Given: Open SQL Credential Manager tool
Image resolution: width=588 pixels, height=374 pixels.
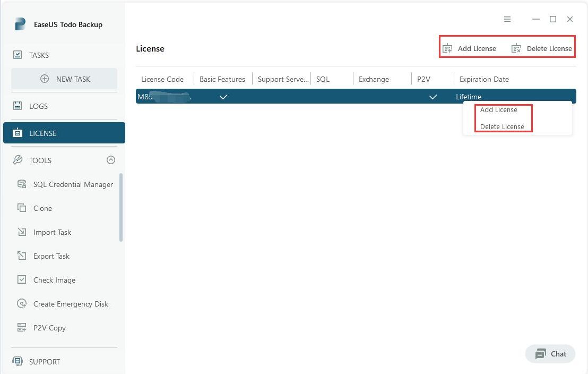Looking at the screenshot, I should 73,184.
